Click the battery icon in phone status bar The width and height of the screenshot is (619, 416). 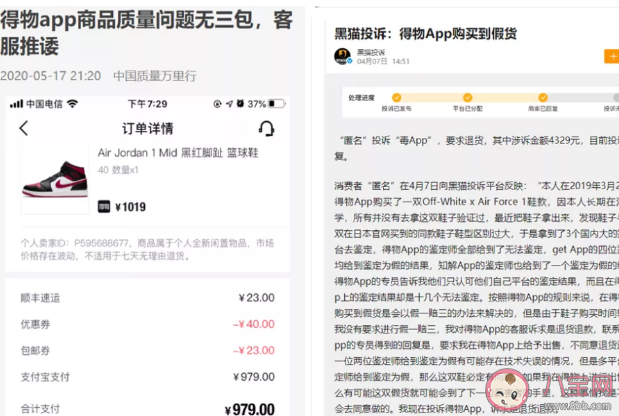click(x=277, y=104)
